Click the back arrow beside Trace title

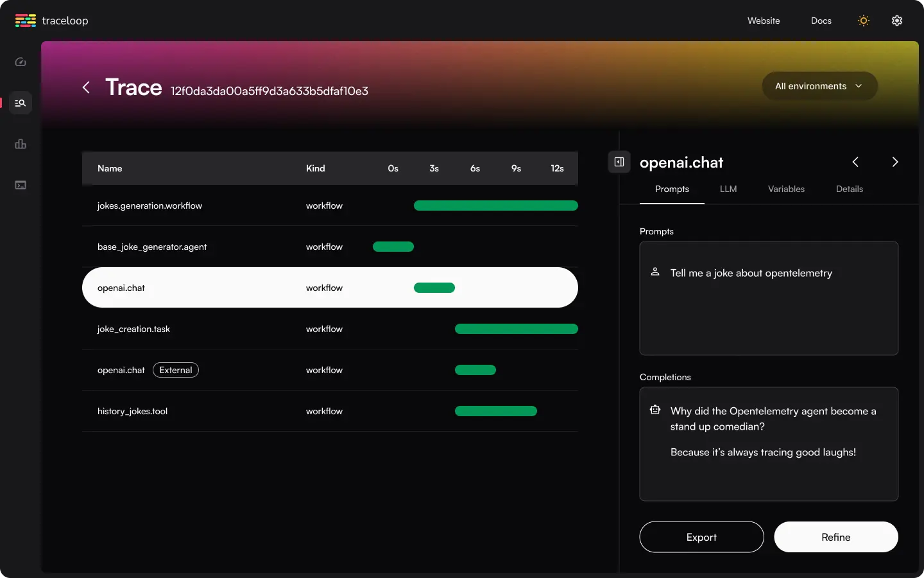(86, 87)
